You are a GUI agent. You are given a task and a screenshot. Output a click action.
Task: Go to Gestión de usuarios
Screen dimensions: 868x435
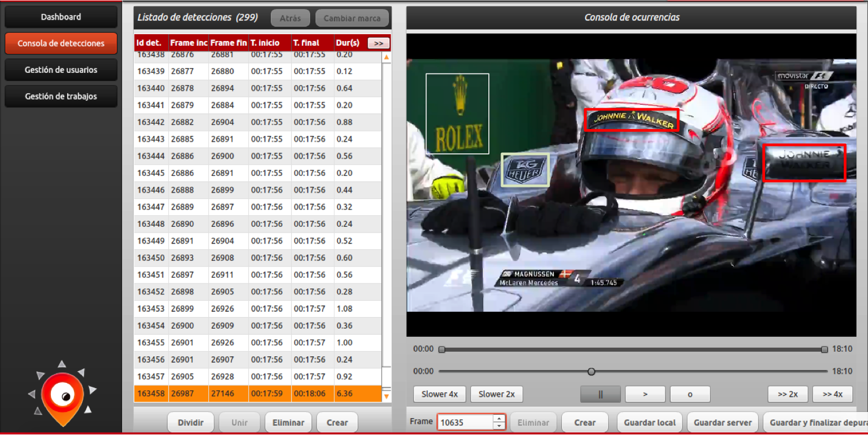pos(61,70)
